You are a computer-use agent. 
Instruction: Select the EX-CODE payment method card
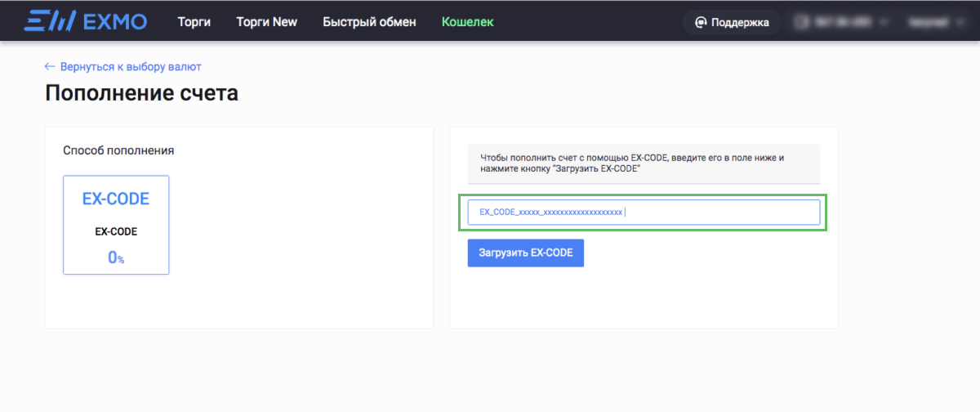[x=116, y=225]
